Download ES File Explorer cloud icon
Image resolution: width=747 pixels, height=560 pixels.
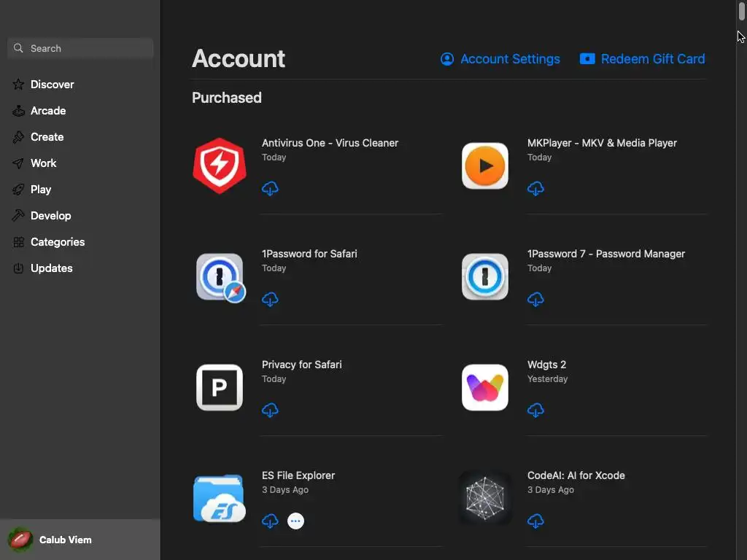click(x=270, y=521)
